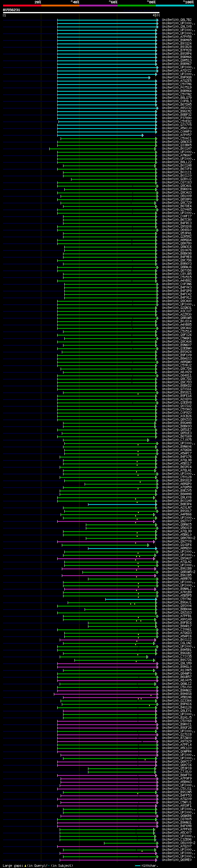Select hit label UniRef100_Q9LKY6
197x868 pixels.
pos(176,498)
